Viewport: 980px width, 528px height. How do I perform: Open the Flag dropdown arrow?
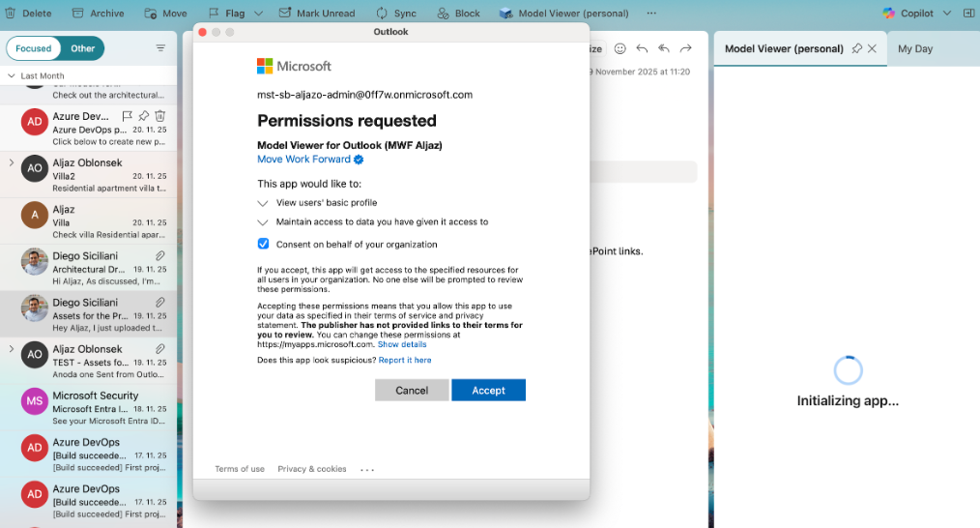click(x=257, y=14)
